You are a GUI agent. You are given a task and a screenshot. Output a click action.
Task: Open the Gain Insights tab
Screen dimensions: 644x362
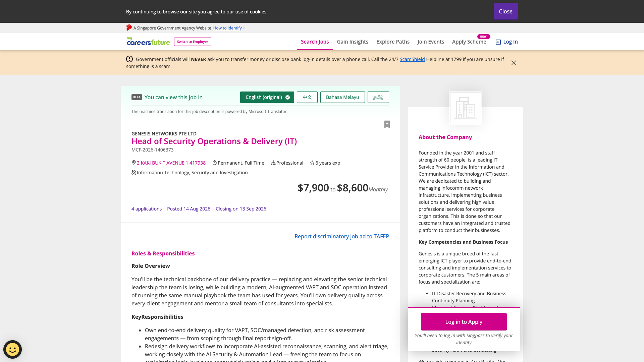tap(353, 42)
